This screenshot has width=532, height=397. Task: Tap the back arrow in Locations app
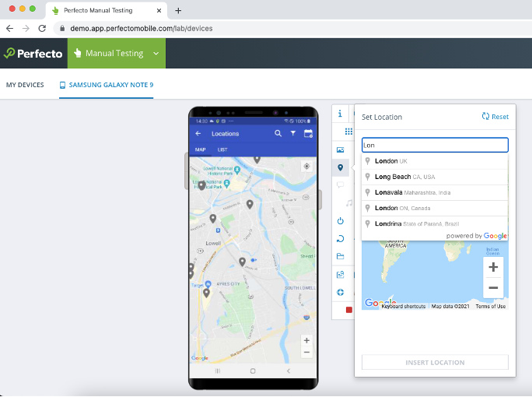point(198,134)
